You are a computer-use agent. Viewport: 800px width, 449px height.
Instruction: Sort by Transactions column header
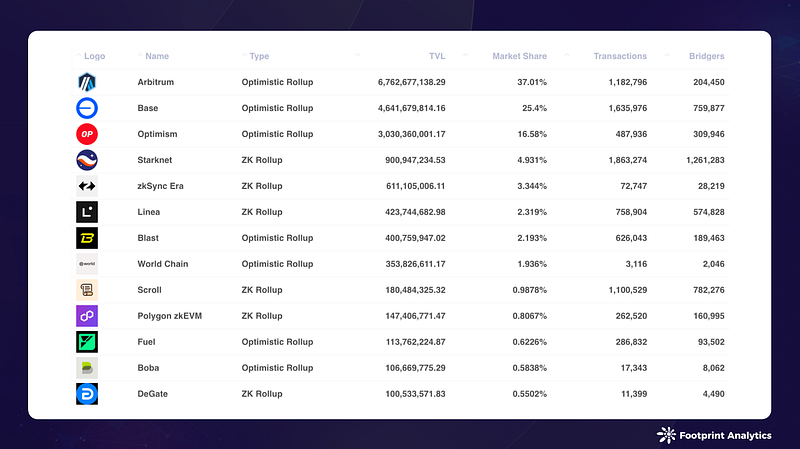(619, 56)
